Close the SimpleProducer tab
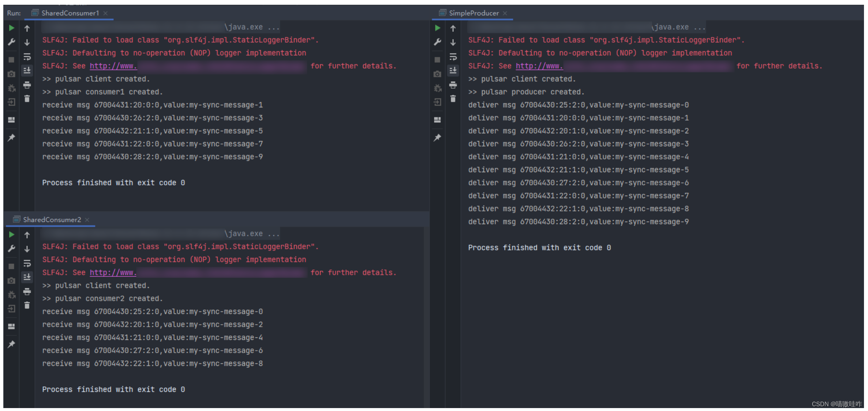868x411 pixels. (x=505, y=13)
